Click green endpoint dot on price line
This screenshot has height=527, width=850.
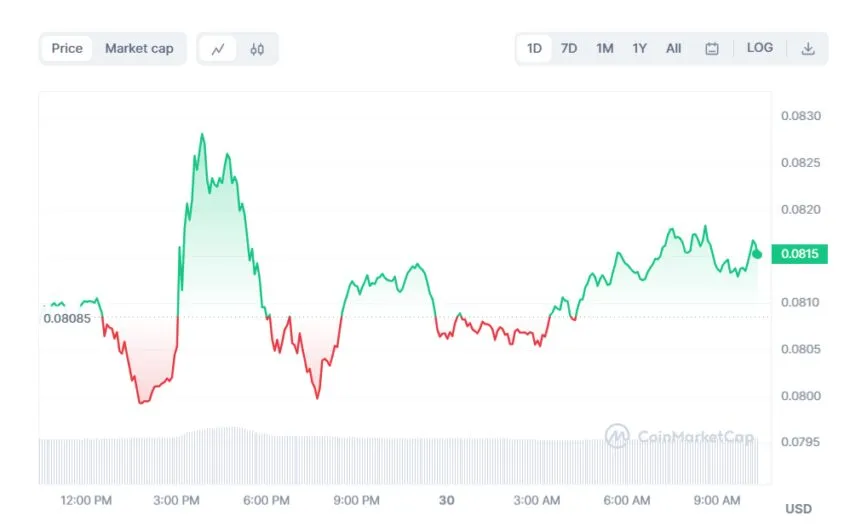point(757,254)
